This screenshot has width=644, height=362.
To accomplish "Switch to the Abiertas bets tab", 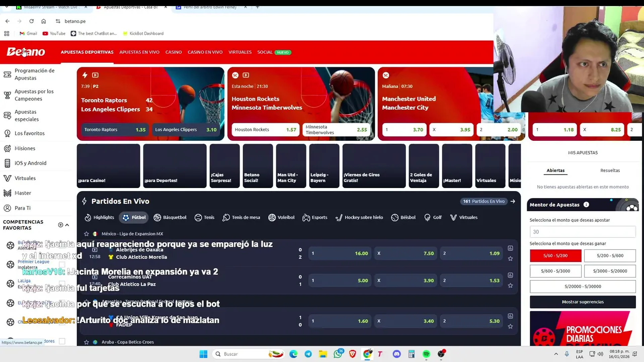I will (555, 170).
